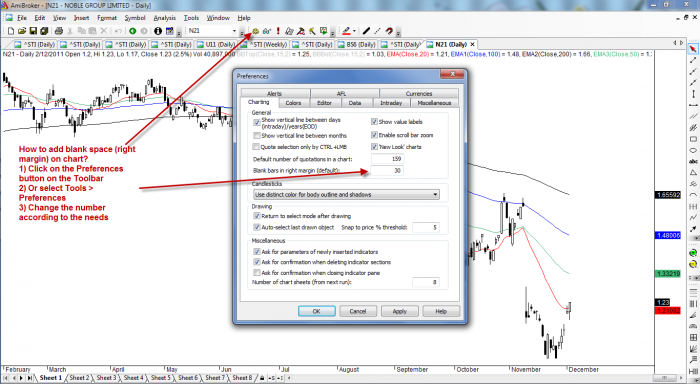Open the Analysis menu
This screenshot has width=700, height=384.
(164, 18)
